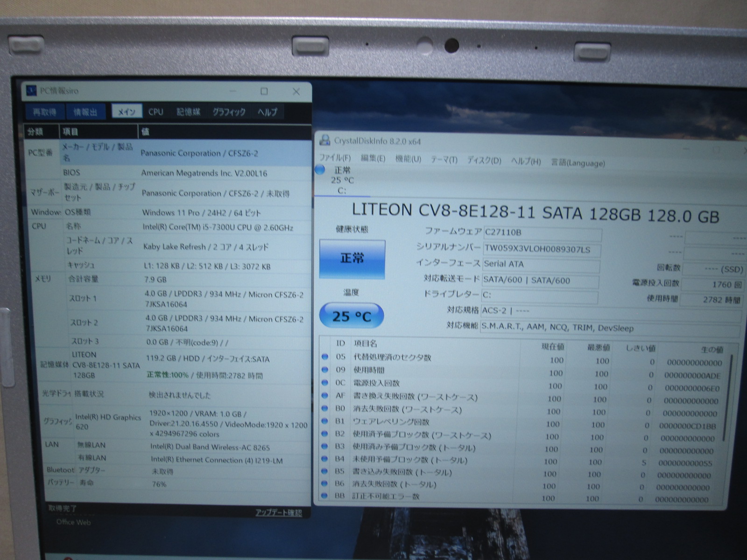This screenshot has width=747, height=560.
Task: Click the 現在値 column header
Action: point(553,347)
